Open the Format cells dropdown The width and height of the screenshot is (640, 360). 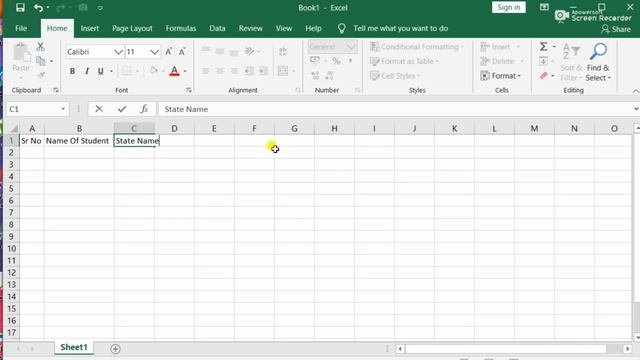pos(501,76)
